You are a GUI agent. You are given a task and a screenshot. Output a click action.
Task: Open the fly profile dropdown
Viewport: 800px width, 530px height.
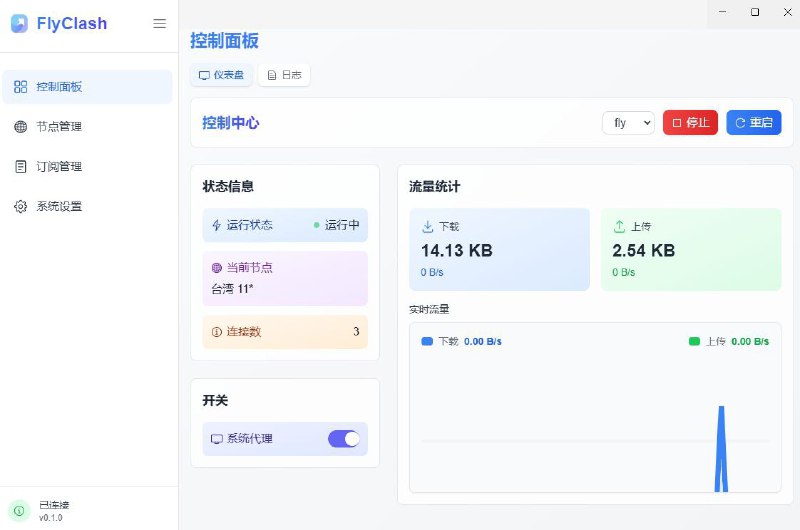628,123
